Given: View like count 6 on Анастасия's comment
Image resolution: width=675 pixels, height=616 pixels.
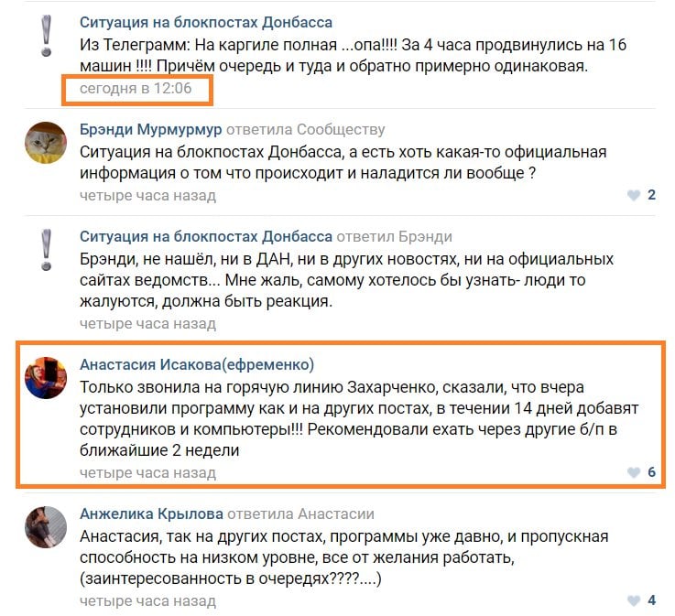Looking at the screenshot, I should [652, 472].
